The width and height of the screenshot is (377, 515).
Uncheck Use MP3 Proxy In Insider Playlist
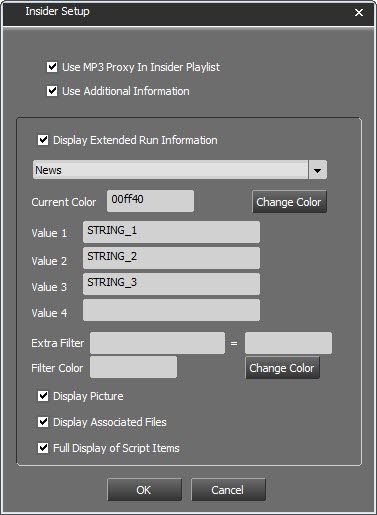click(x=52, y=67)
